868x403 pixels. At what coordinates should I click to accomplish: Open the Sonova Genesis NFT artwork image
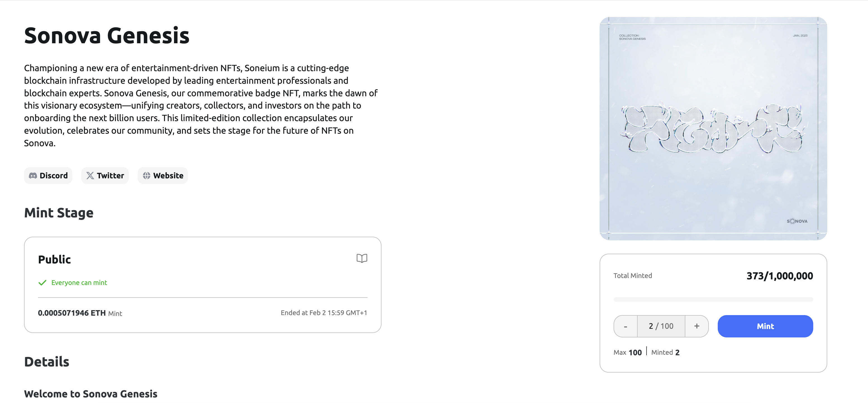click(x=713, y=128)
